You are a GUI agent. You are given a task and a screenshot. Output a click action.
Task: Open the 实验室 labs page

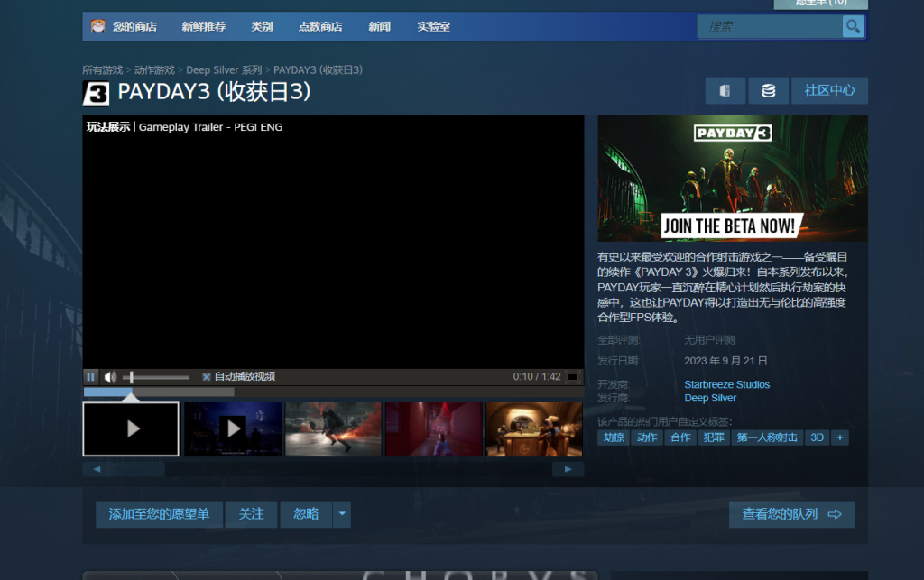pyautogui.click(x=433, y=26)
